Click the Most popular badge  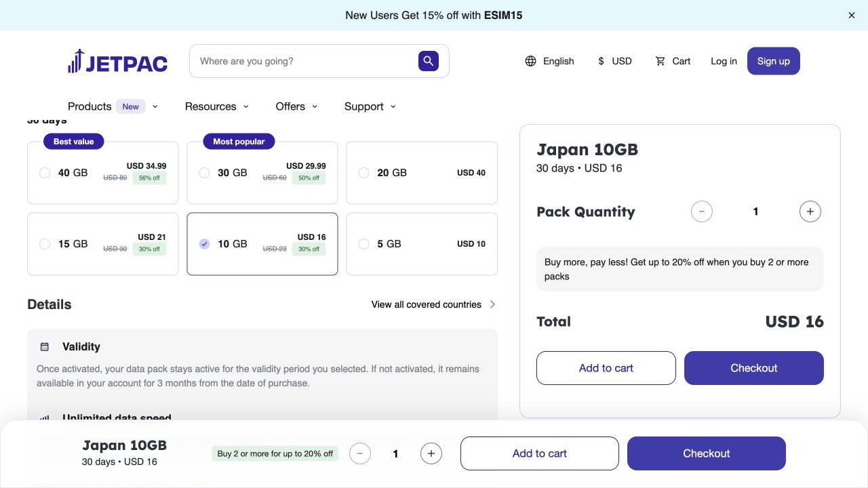tap(239, 142)
